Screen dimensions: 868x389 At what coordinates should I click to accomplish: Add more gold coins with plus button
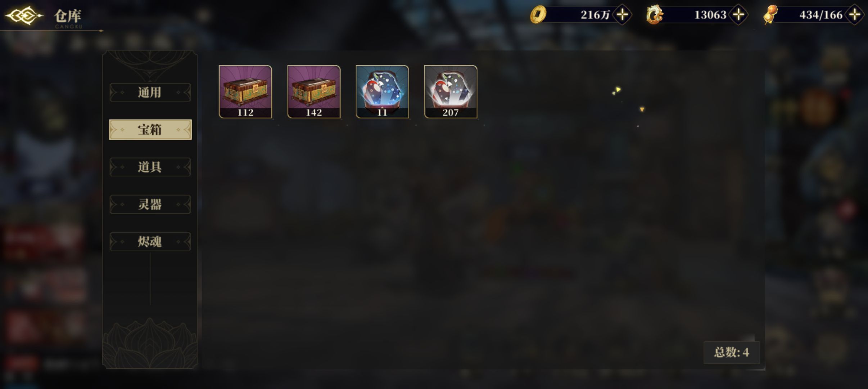[622, 15]
